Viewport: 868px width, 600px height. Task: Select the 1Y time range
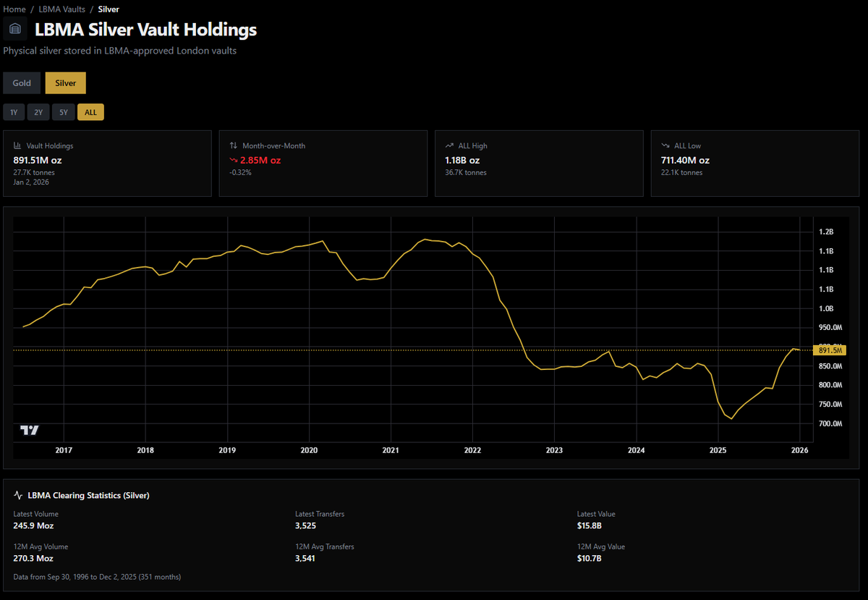14,111
